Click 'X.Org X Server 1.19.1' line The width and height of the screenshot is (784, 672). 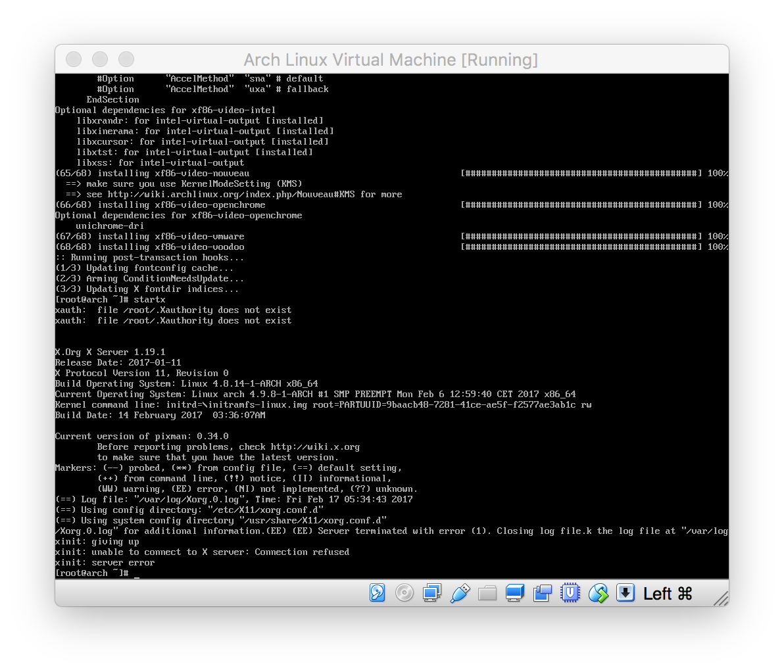coord(110,352)
